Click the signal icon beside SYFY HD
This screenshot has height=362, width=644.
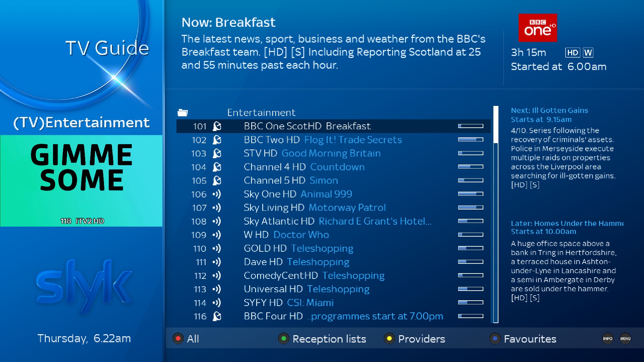217,303
